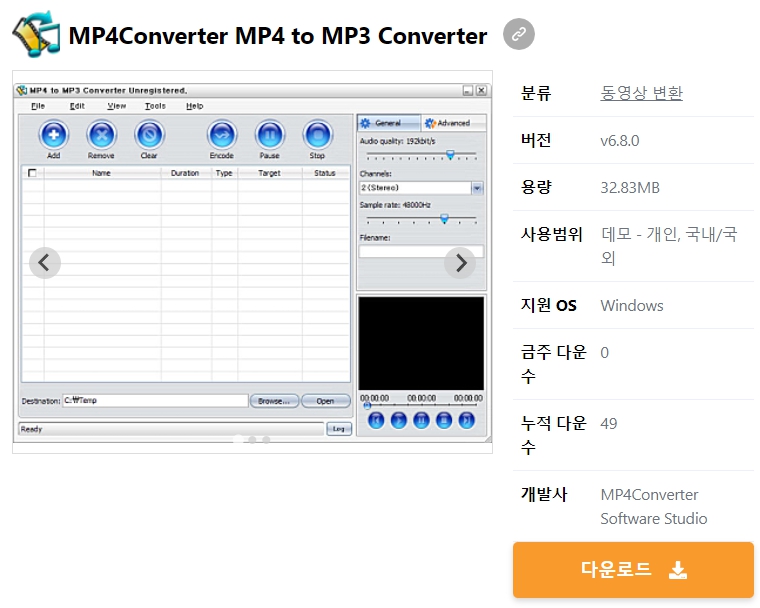Click the preview player's skip-back button

376,420
